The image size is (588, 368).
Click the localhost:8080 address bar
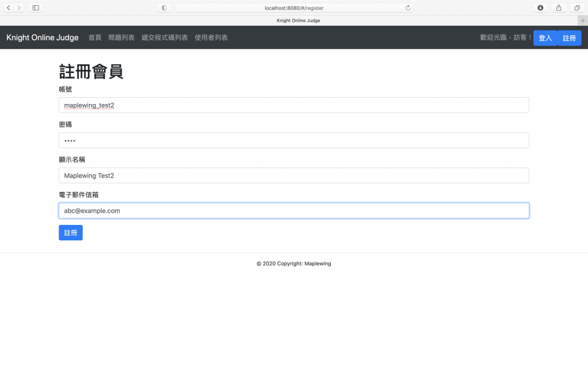click(x=294, y=8)
